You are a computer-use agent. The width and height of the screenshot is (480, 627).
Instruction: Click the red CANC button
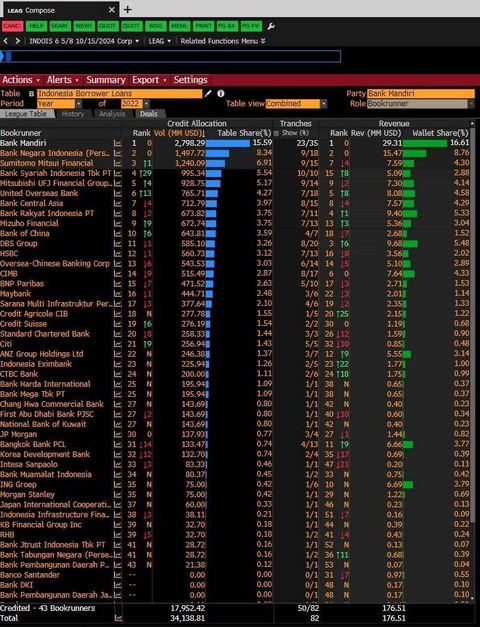click(x=12, y=26)
